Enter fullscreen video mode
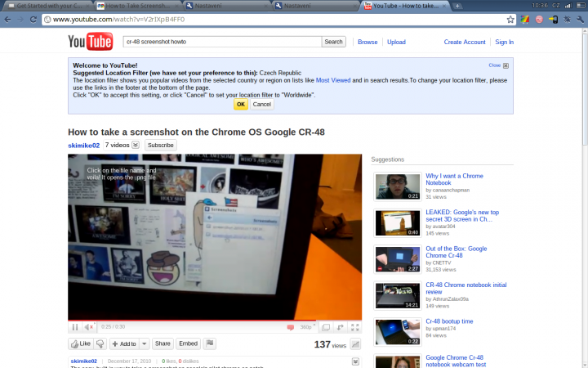588x368 pixels. coord(354,327)
